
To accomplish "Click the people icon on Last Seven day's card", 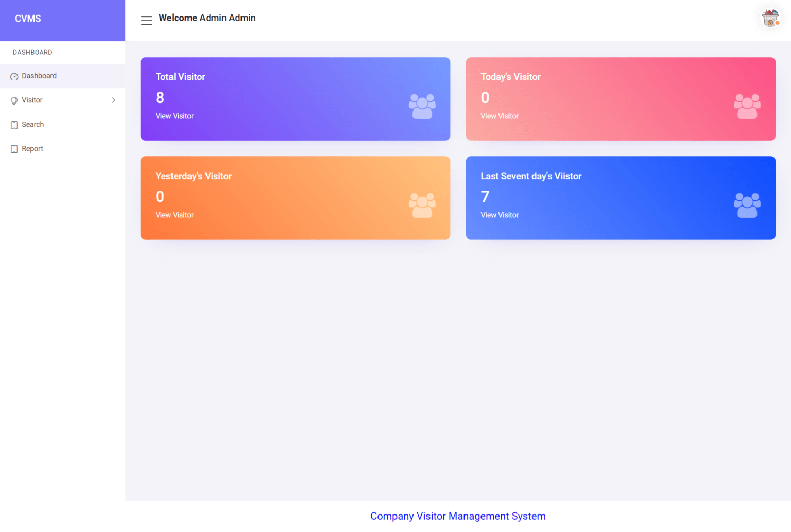I will pyautogui.click(x=747, y=204).
